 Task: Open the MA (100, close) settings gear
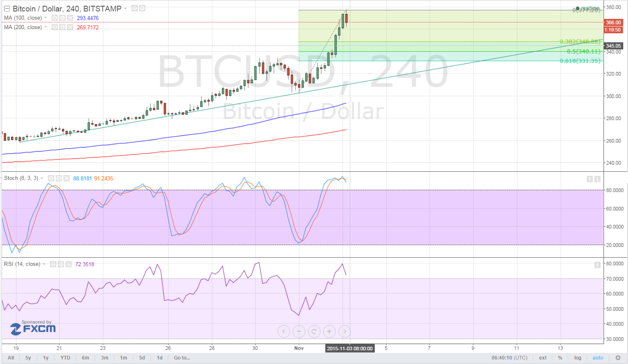pos(62,18)
